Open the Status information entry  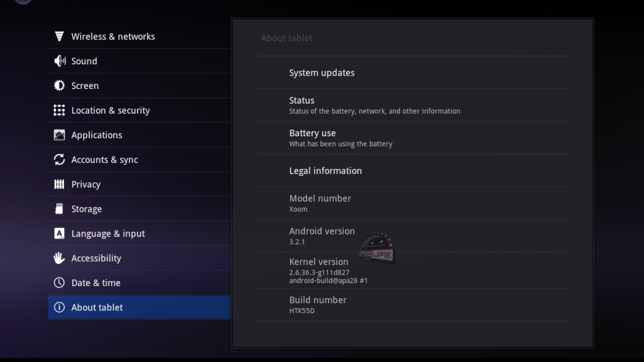pos(412,105)
